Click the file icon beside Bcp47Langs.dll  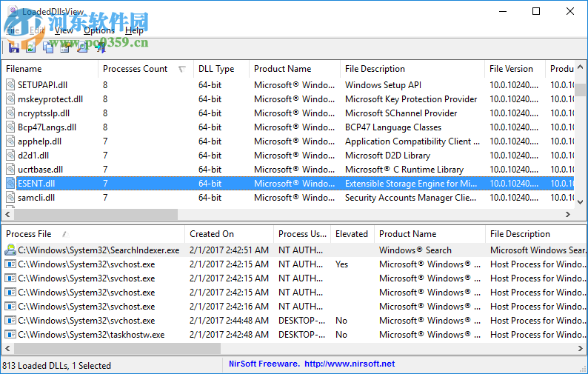click(10, 127)
